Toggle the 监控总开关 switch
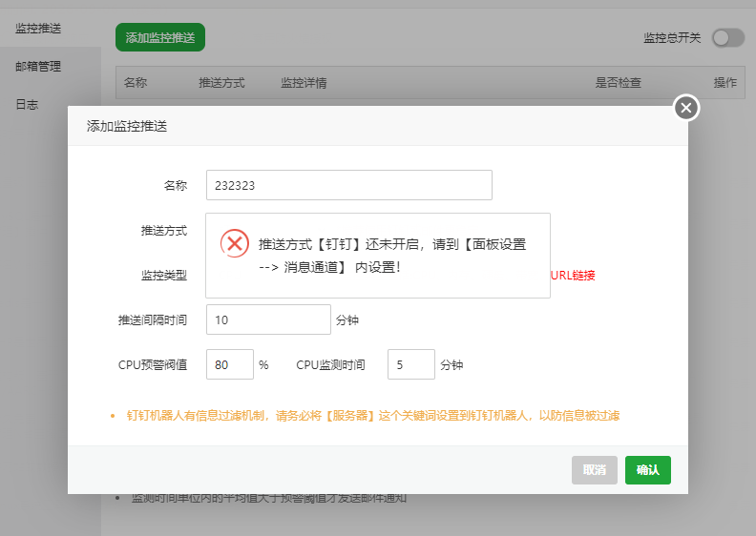Image resolution: width=756 pixels, height=536 pixels. (728, 38)
